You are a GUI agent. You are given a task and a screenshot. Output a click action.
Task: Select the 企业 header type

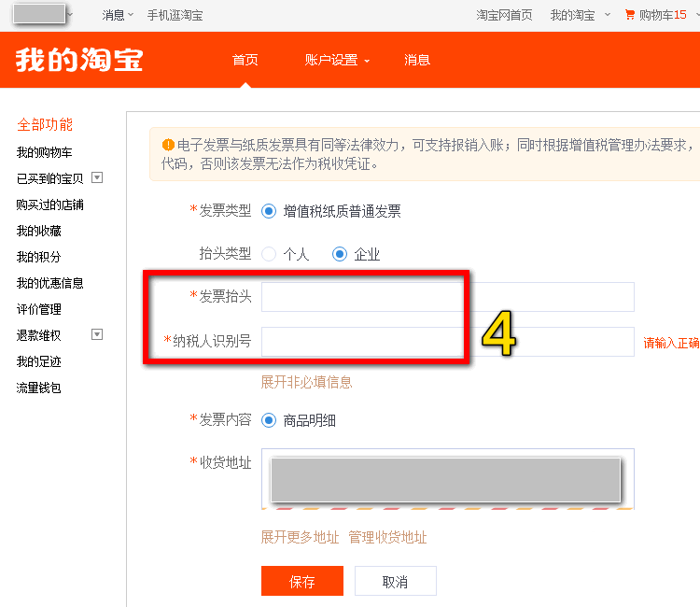(340, 254)
